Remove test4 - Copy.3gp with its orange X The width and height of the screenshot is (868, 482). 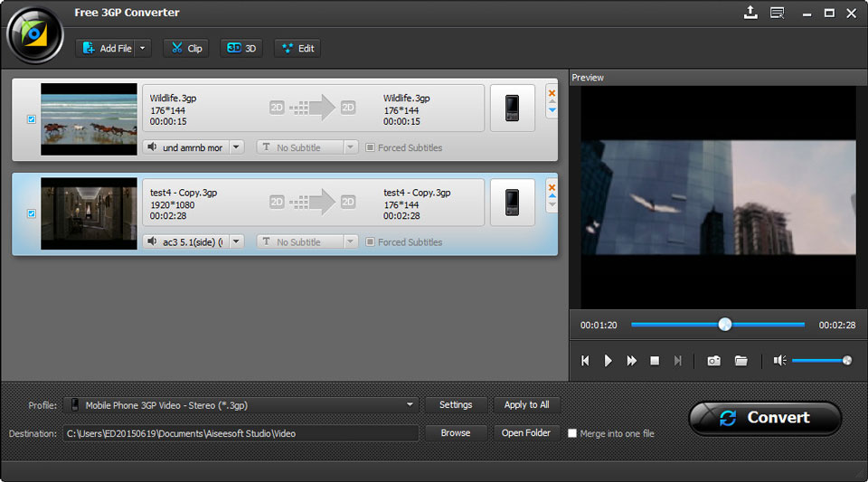552,187
